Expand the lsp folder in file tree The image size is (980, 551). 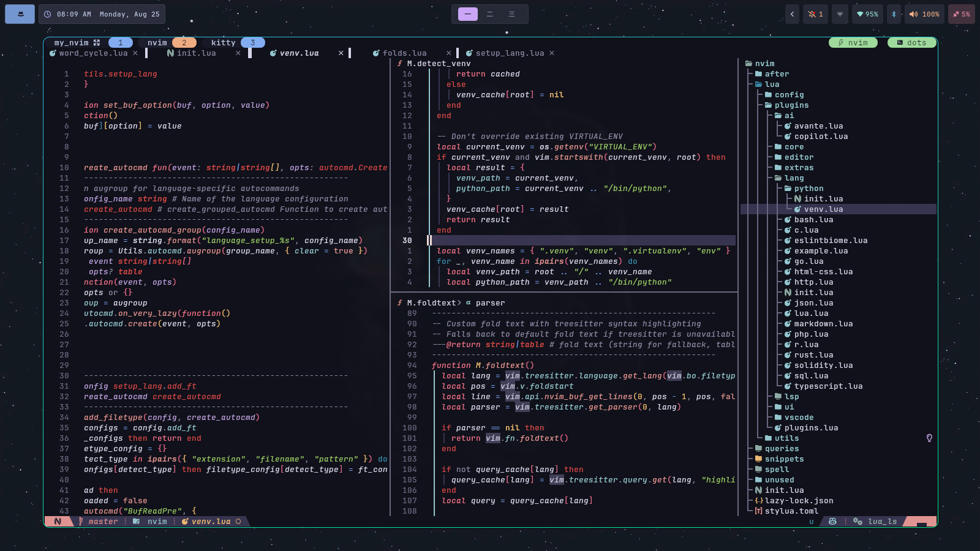coord(791,397)
